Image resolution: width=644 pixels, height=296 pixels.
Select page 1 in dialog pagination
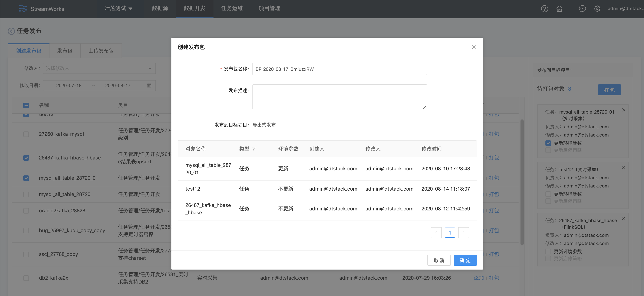tap(450, 232)
